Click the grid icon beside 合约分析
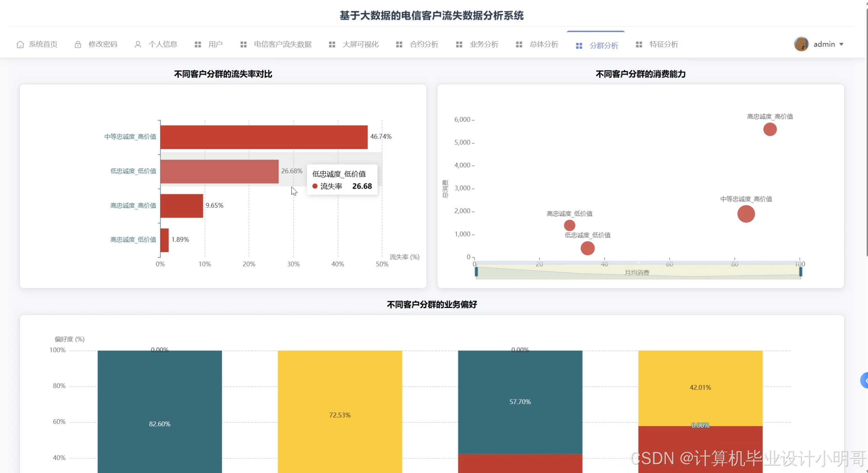Image resolution: width=868 pixels, height=473 pixels. click(x=399, y=44)
